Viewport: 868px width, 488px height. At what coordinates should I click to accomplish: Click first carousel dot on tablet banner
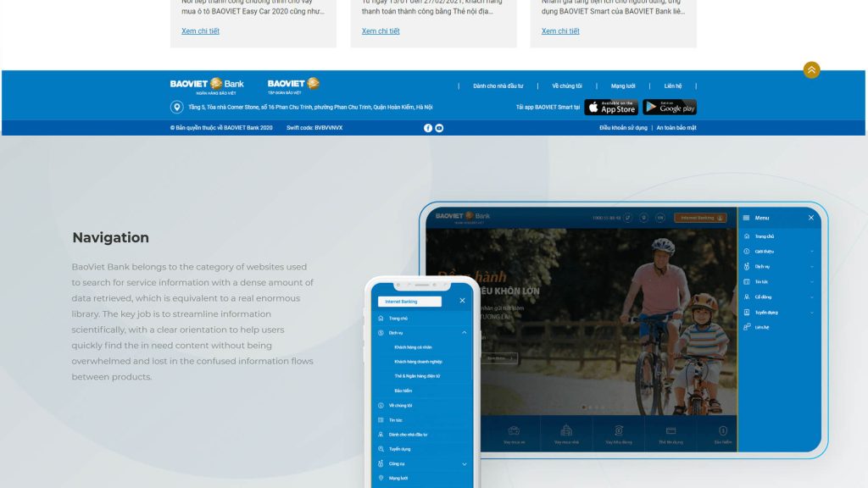[x=583, y=408]
